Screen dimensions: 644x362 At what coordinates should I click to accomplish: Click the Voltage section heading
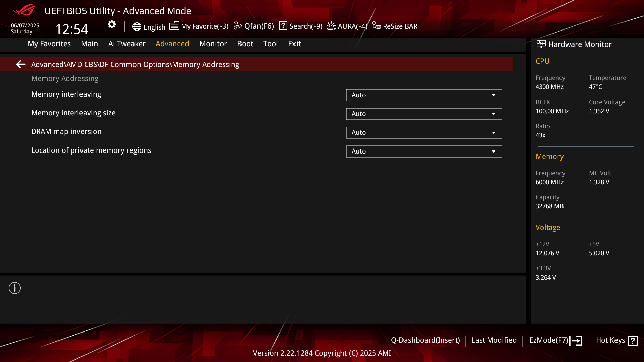(548, 227)
